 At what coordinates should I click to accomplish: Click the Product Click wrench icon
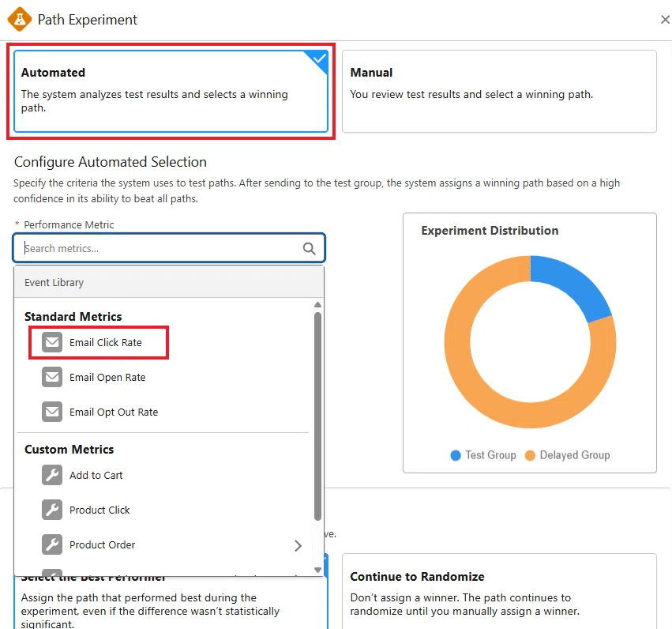tap(52, 510)
